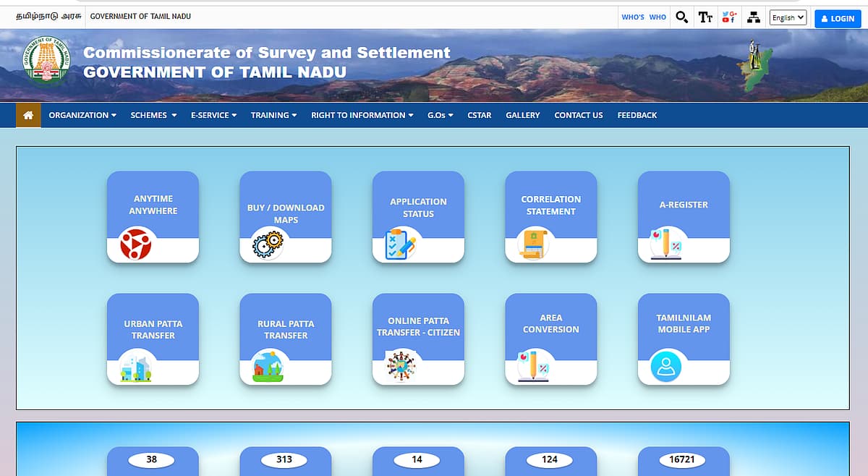Click the Google+ icon
Viewport: 868px width, 476px height.
click(733, 13)
